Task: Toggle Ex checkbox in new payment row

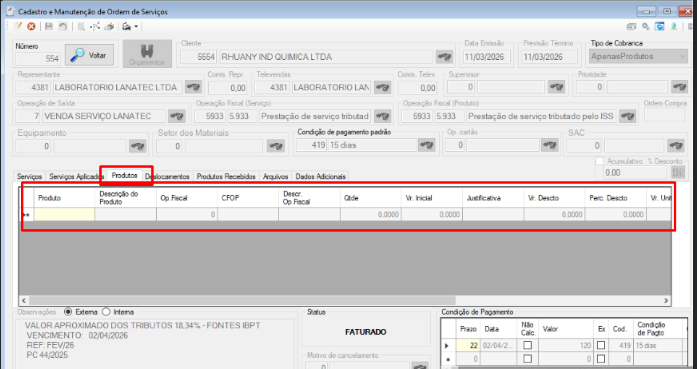Action: tap(601, 358)
